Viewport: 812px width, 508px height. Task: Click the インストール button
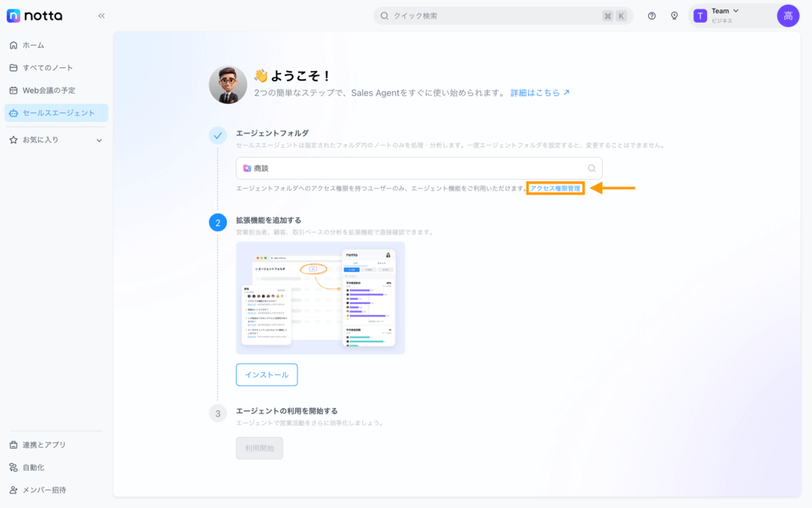(x=267, y=375)
